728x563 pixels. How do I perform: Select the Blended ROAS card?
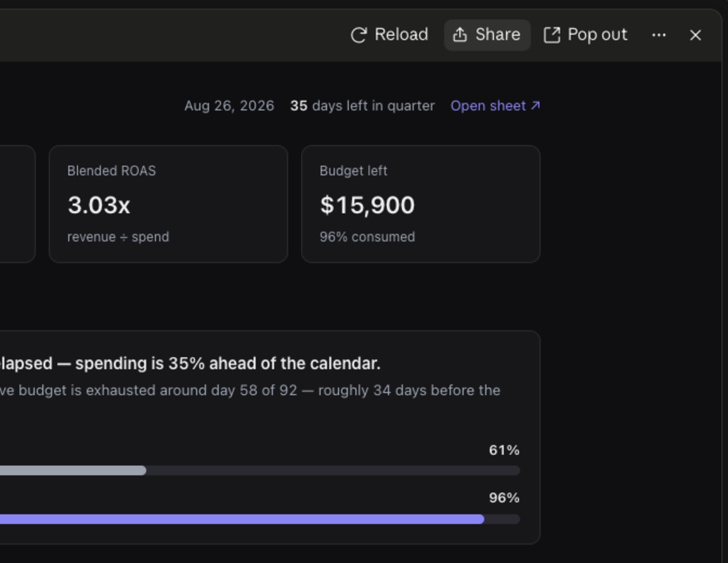168,204
